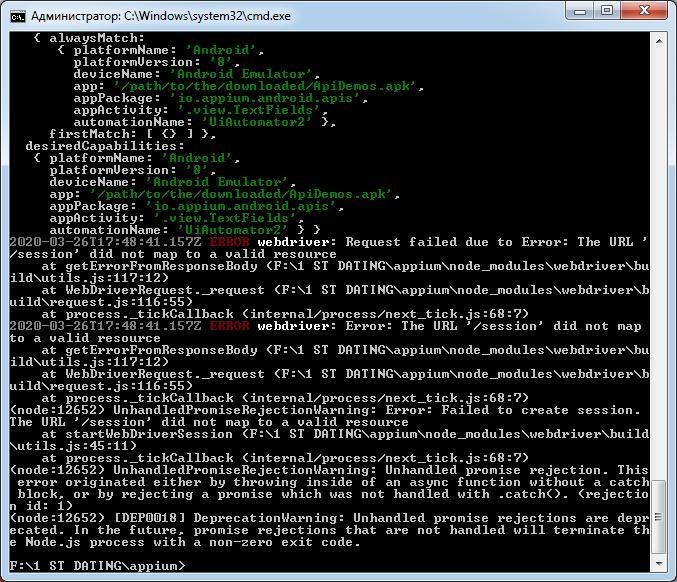Click text 'Failed to create session.'
Viewport: 677px width, 582px height.
541,410
